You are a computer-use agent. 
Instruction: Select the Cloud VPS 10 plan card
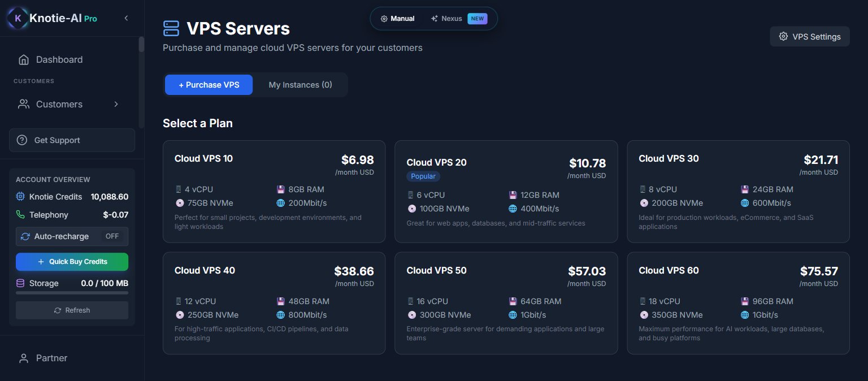click(274, 192)
